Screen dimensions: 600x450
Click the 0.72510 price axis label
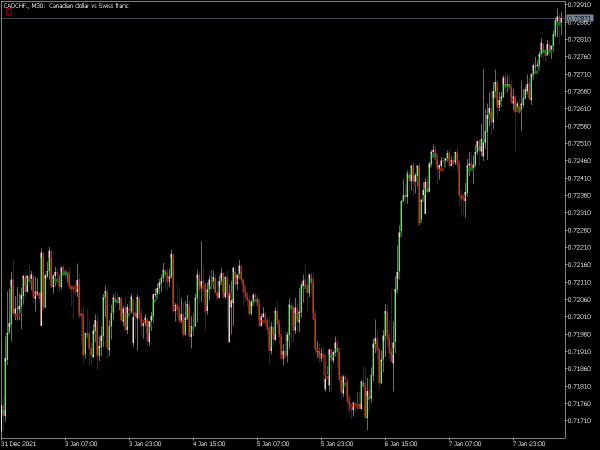pyautogui.click(x=579, y=143)
